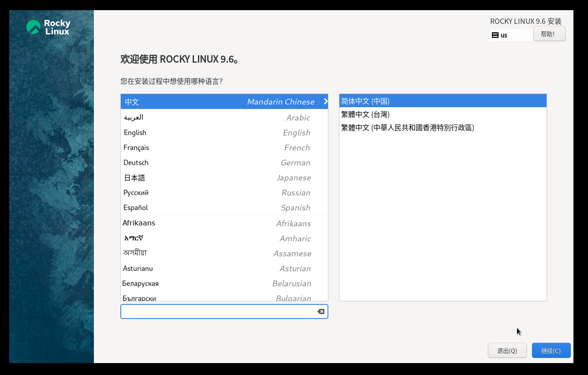The image size is (588, 375).
Task: Select the Русский Russian language row
Action: pyautogui.click(x=224, y=192)
